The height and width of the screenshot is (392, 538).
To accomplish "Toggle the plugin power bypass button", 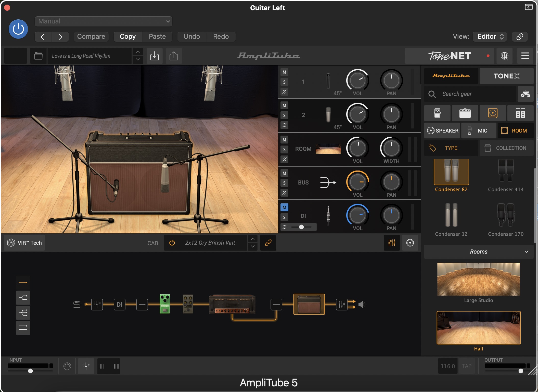I will (x=18, y=29).
